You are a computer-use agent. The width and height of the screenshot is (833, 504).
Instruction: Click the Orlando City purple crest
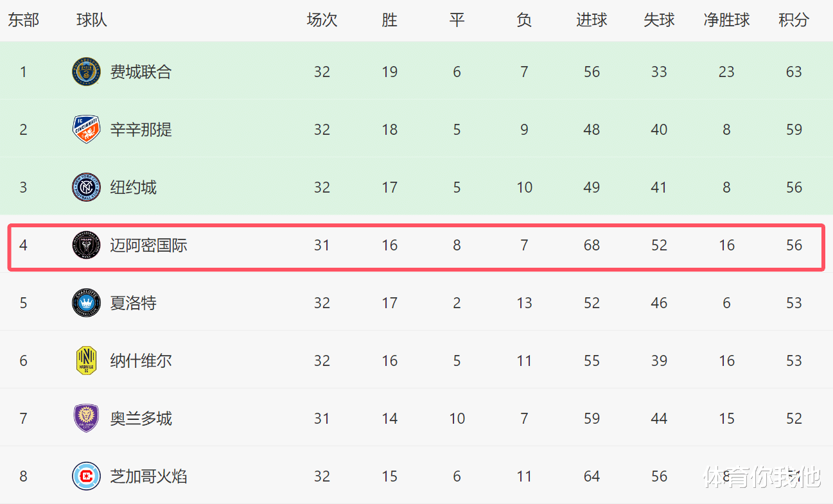pyautogui.click(x=86, y=419)
